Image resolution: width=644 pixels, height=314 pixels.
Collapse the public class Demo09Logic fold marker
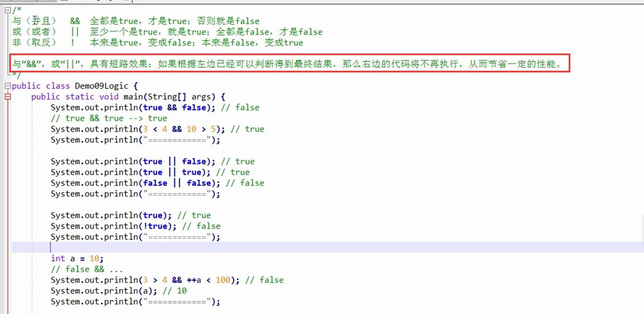pos(8,86)
